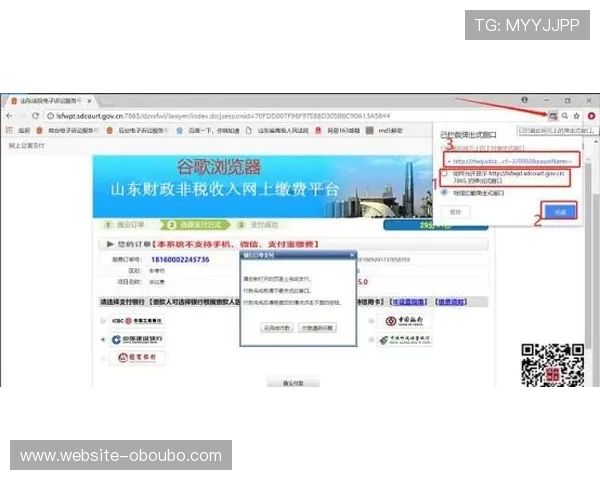Image resolution: width=600 pixels, height=480 pixels.
Task: Click the ICBC bank logo
Action: click(x=137, y=321)
